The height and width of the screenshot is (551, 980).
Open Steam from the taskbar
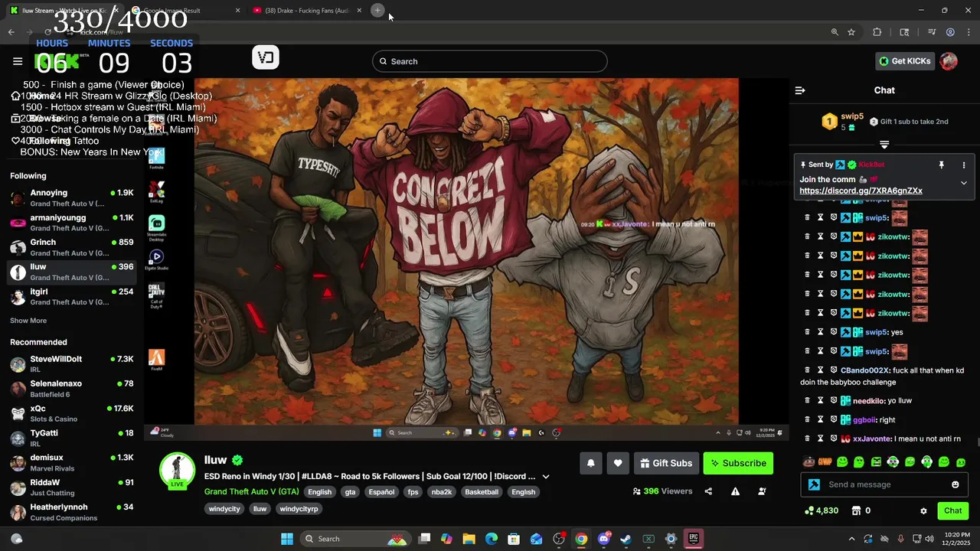pyautogui.click(x=626, y=539)
